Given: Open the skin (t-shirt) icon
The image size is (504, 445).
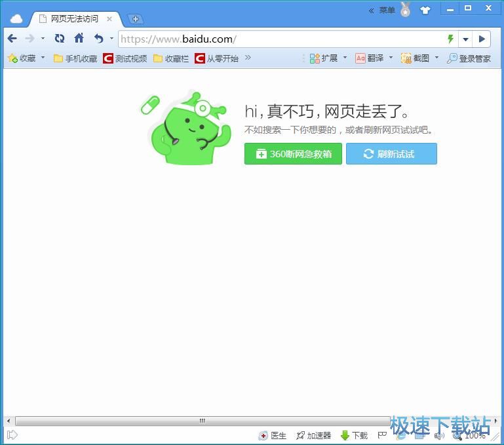Looking at the screenshot, I should [x=425, y=10].
